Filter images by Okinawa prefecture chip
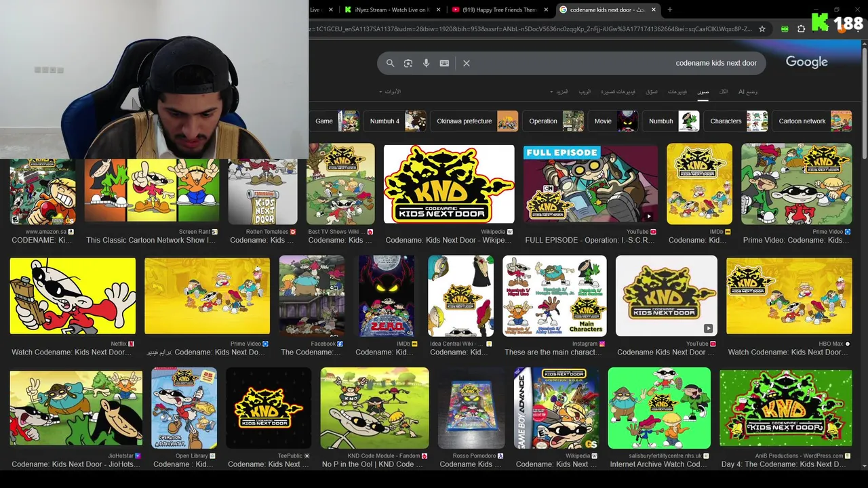Viewport: 868px width, 488px height. [475, 121]
